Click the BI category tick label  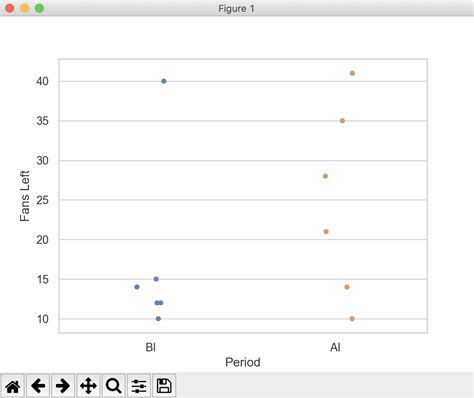(151, 347)
